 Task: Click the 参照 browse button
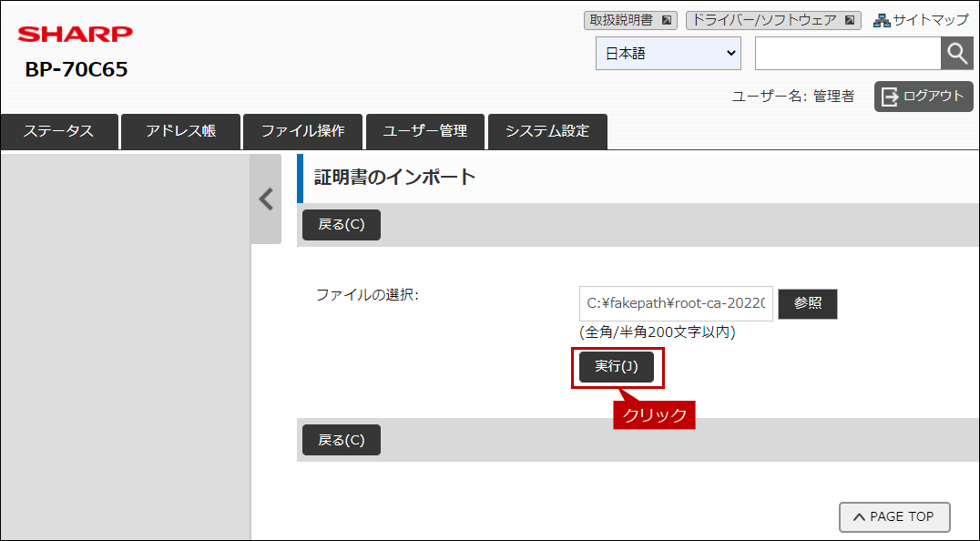pyautogui.click(x=808, y=303)
